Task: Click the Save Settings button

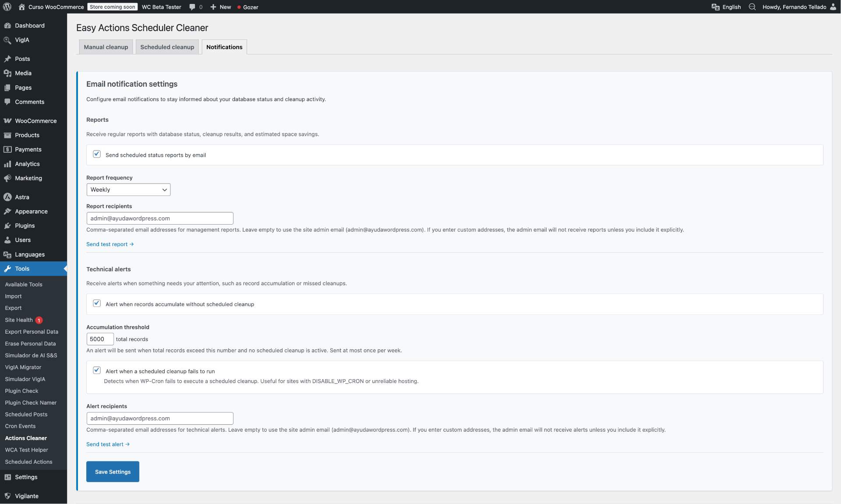Action: pyautogui.click(x=113, y=472)
